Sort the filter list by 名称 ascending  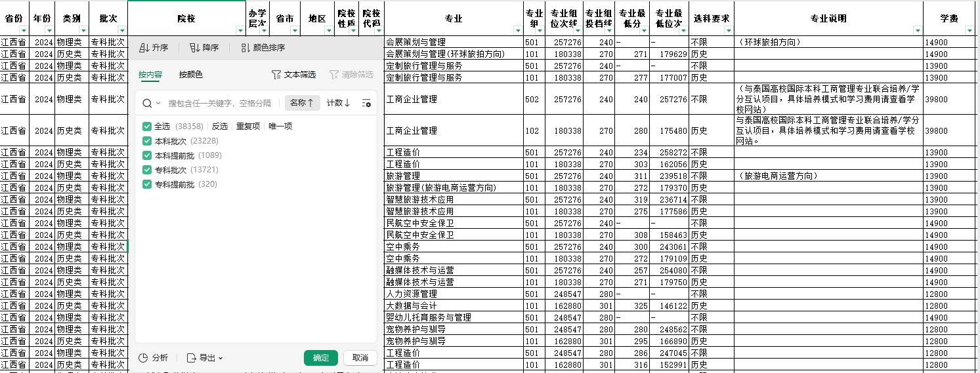(x=302, y=103)
